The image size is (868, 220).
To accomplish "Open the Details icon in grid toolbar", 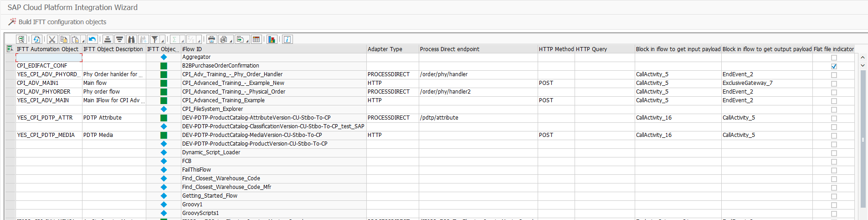I will coord(21,39).
